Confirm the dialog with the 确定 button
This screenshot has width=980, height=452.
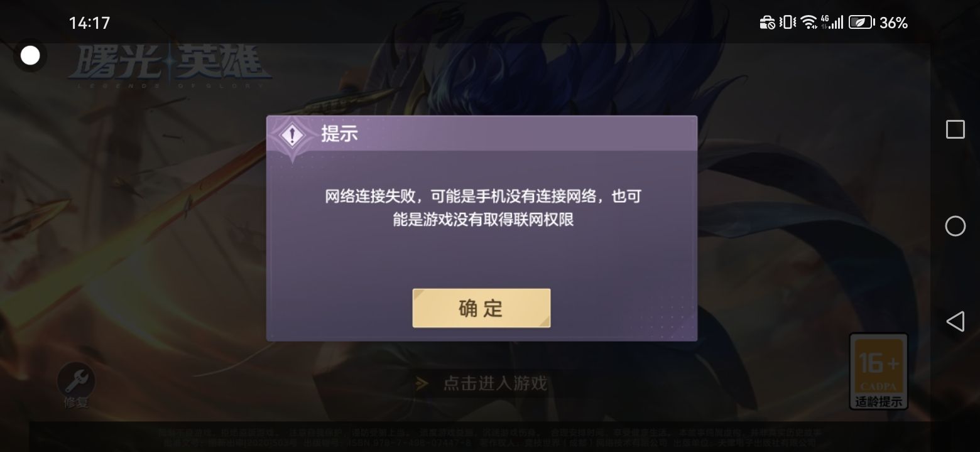[x=481, y=308]
